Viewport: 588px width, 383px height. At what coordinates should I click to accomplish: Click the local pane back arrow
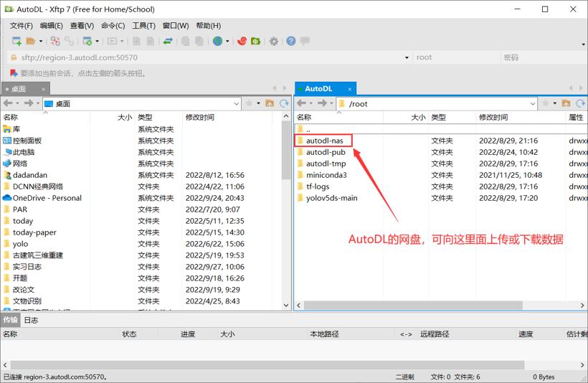click(8, 103)
